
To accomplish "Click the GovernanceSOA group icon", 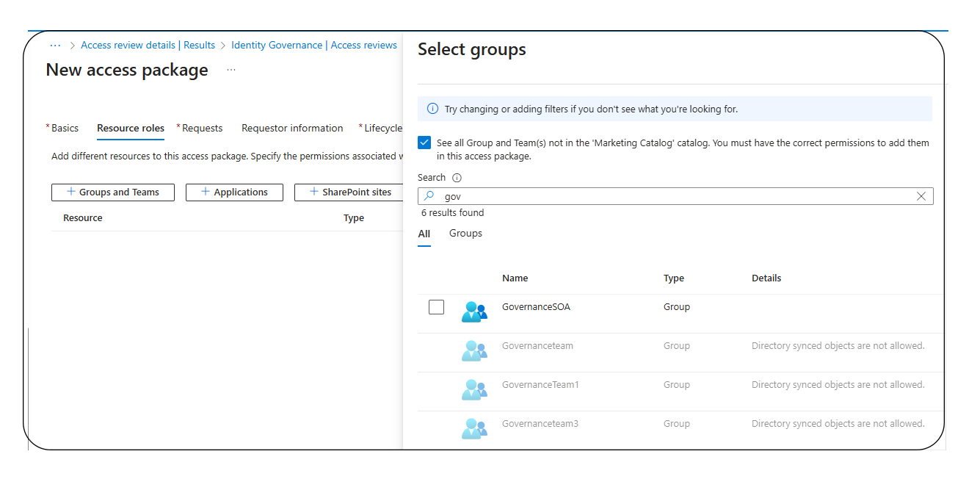I will point(474,311).
